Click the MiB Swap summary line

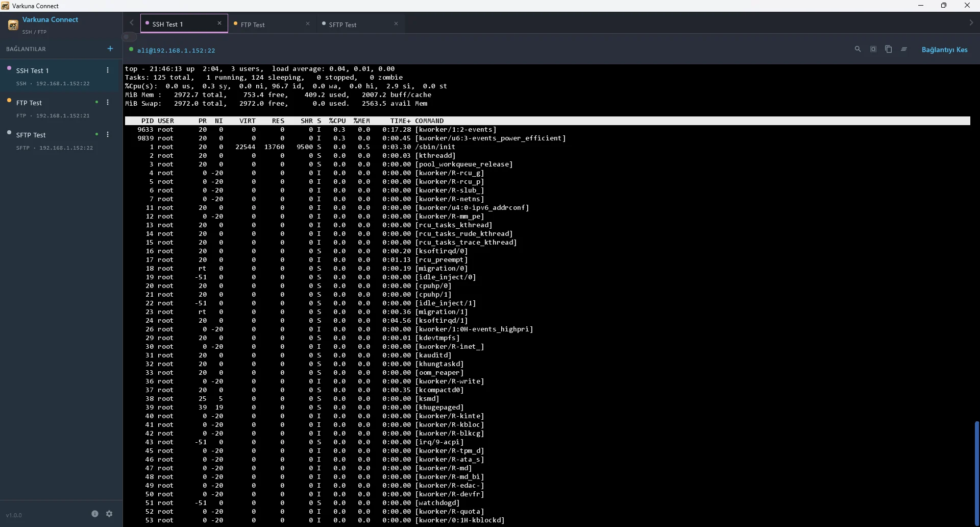click(276, 104)
